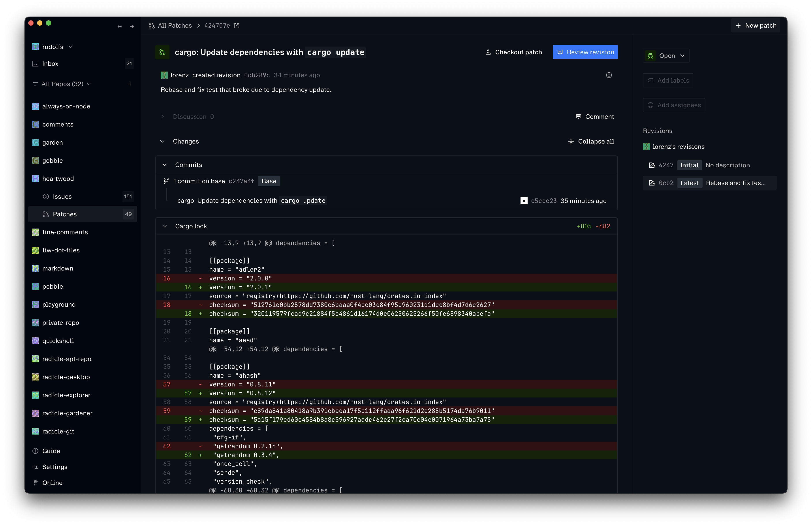Screen dimensions: 812x526
Task: Click Collapse all changes
Action: tap(591, 141)
